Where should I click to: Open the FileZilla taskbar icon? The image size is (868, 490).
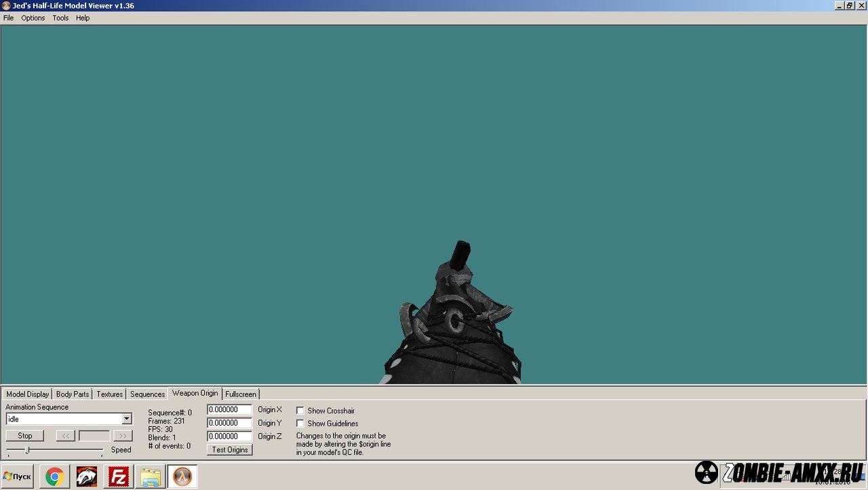tap(119, 477)
